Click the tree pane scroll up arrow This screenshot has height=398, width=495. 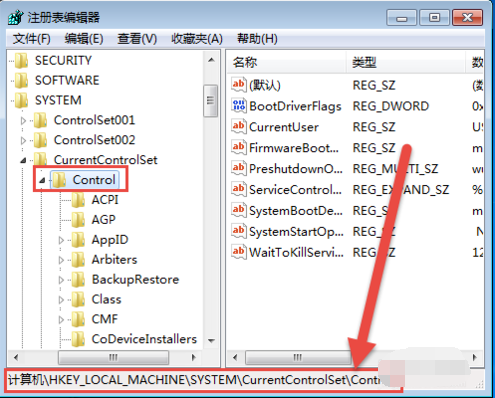211,60
